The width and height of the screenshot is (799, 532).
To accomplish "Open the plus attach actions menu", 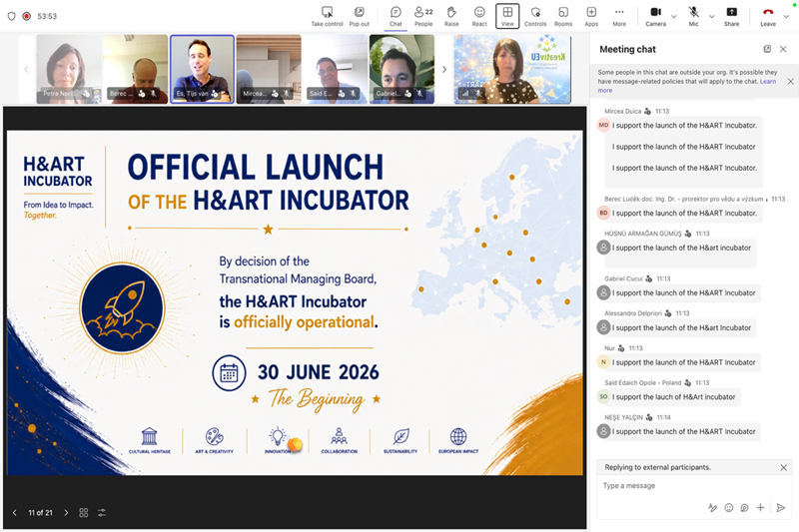I will (760, 508).
